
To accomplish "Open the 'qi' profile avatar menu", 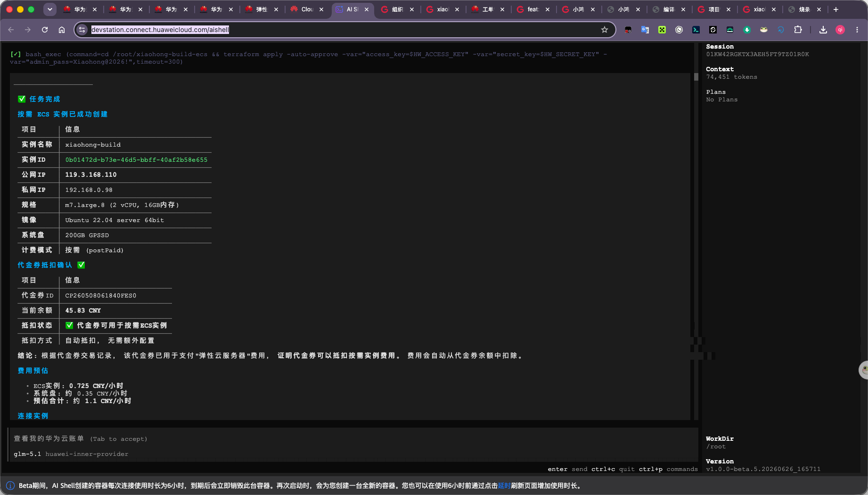I will click(x=840, y=30).
